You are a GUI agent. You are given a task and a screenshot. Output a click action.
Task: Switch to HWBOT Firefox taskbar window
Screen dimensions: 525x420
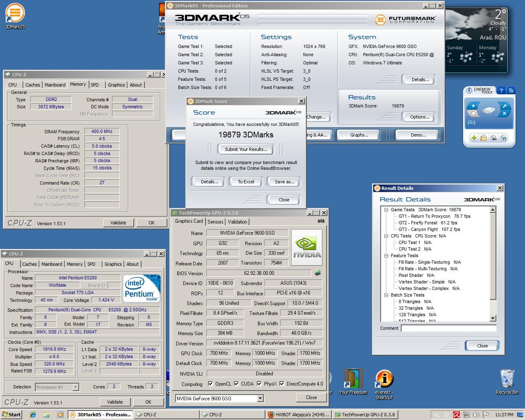coord(298,414)
